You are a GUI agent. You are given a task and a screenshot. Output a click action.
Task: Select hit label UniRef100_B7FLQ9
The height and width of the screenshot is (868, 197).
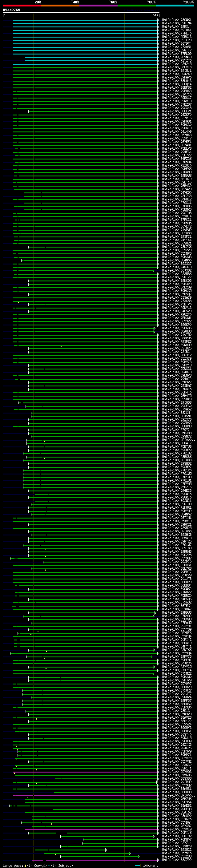point(177,54)
